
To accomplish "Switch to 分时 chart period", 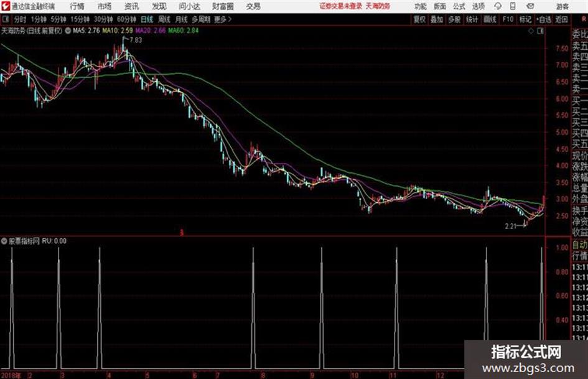I will [x=20, y=19].
